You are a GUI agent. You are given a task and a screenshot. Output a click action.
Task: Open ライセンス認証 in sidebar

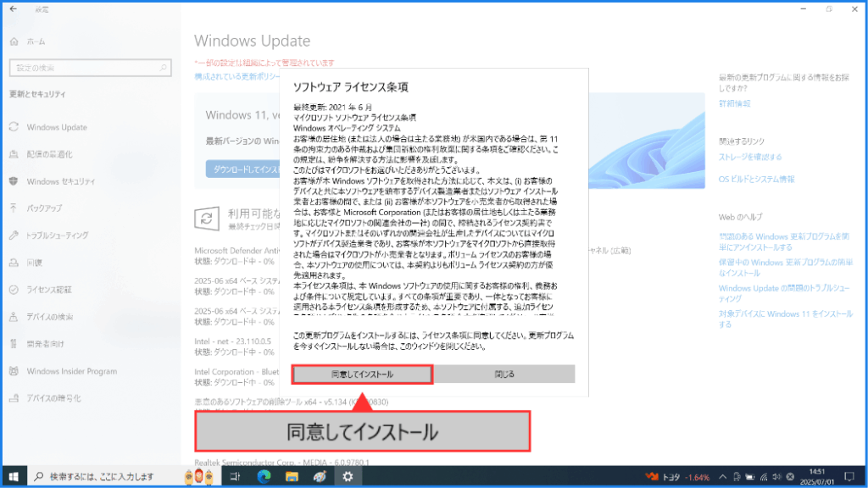point(49,290)
